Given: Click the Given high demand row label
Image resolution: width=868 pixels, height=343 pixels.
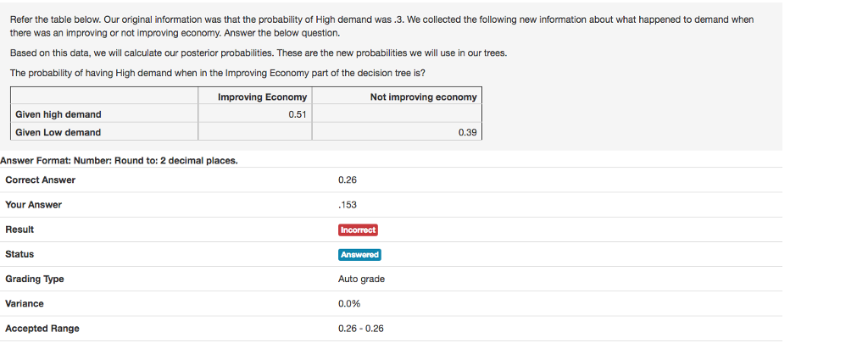Looking at the screenshot, I should point(58,114).
